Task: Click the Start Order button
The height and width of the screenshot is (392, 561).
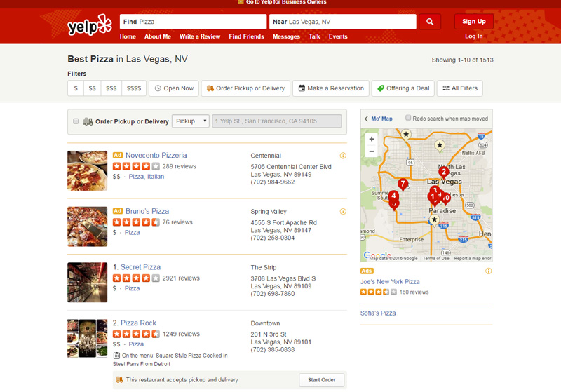Action: point(322,380)
